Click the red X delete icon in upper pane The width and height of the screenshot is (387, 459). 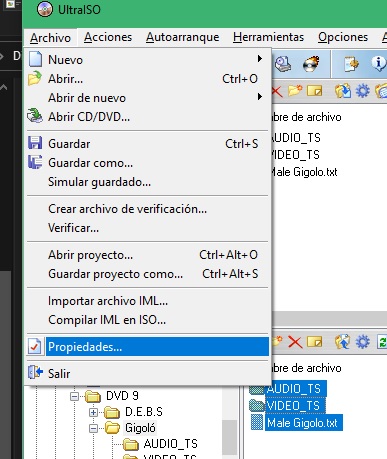[277, 91]
